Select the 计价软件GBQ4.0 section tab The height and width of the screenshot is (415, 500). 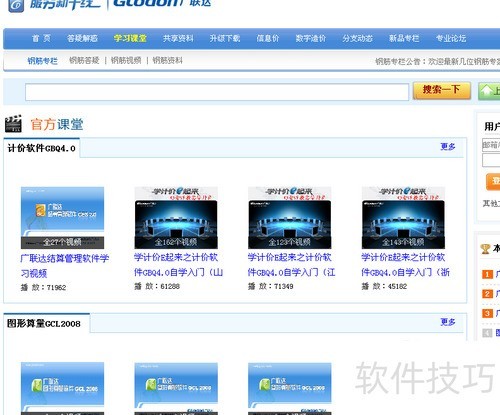pos(42,148)
